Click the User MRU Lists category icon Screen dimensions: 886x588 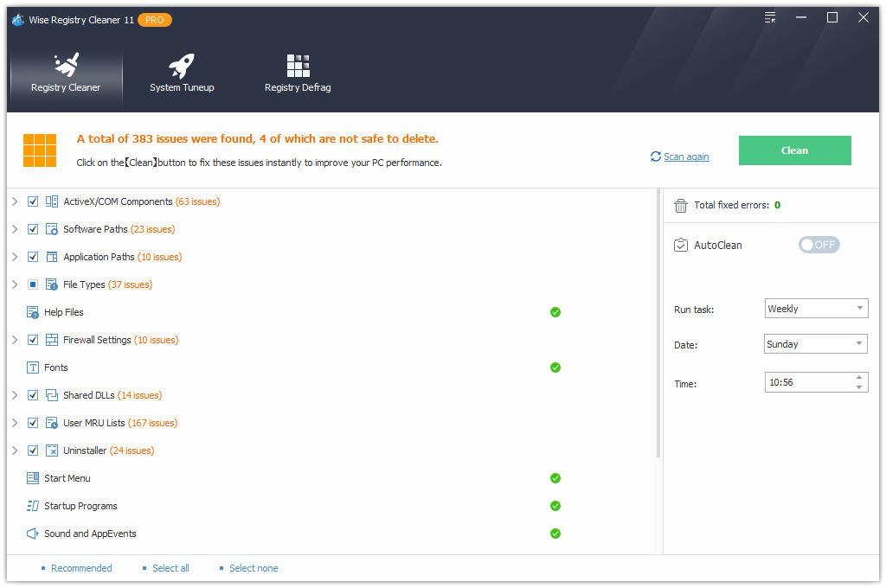coord(51,423)
